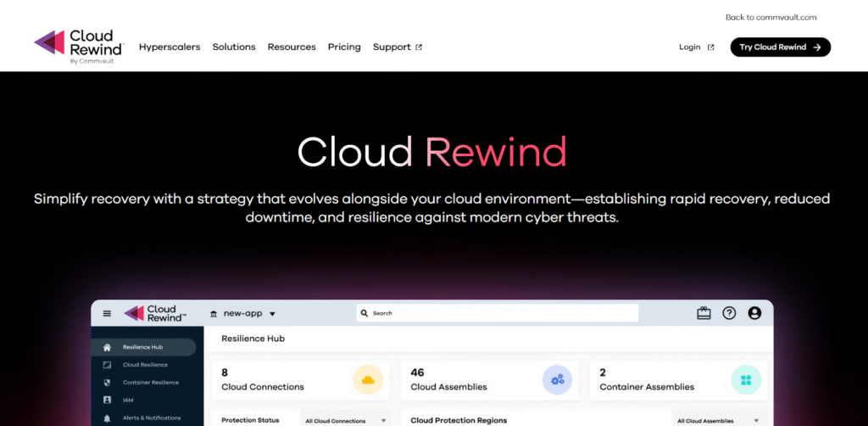Open the All Cloud Connections dropdown
The image size is (868, 426).
click(x=345, y=420)
